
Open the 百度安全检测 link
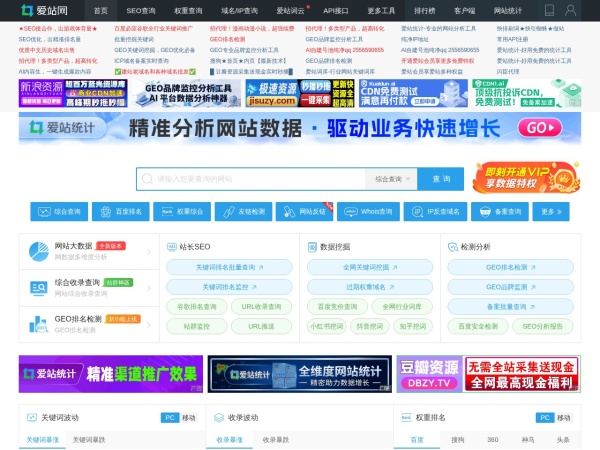pos(478,326)
